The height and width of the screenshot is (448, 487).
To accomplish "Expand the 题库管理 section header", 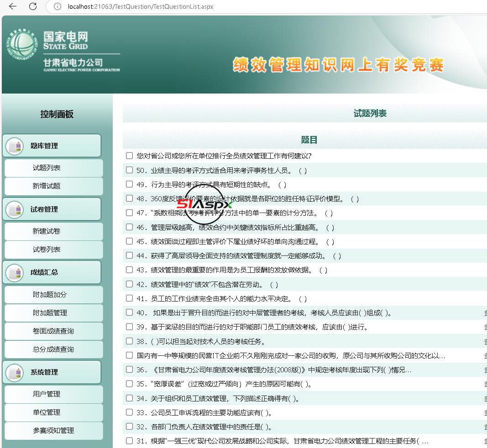I will [52, 146].
